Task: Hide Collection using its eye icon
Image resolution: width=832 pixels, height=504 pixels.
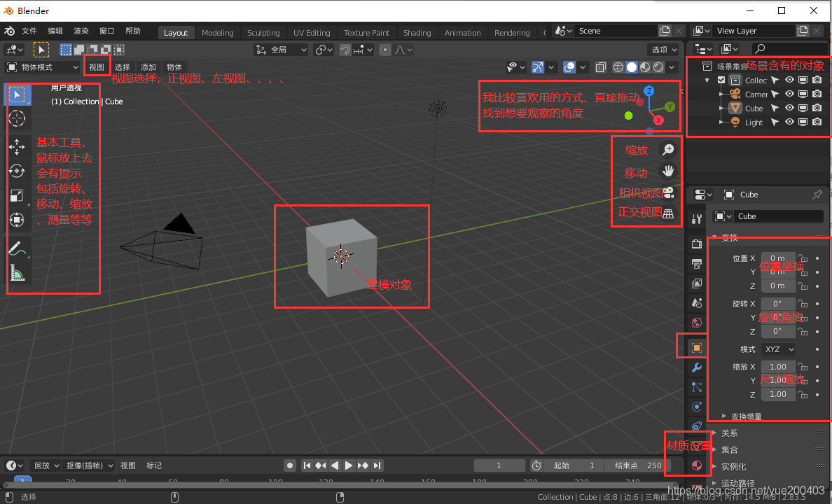Action: 789,80
